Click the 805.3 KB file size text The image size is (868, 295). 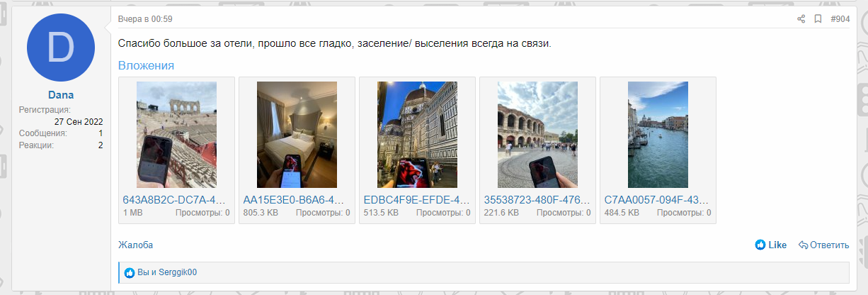click(260, 213)
